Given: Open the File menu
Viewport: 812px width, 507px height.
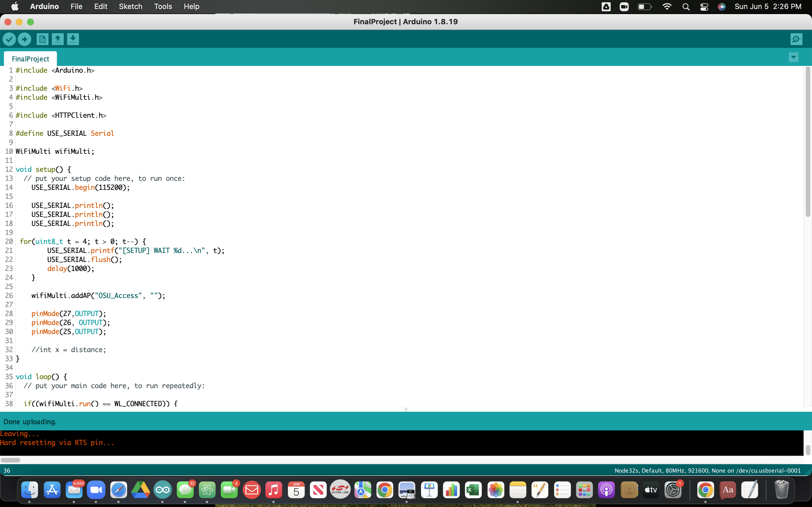Looking at the screenshot, I should tap(76, 6).
